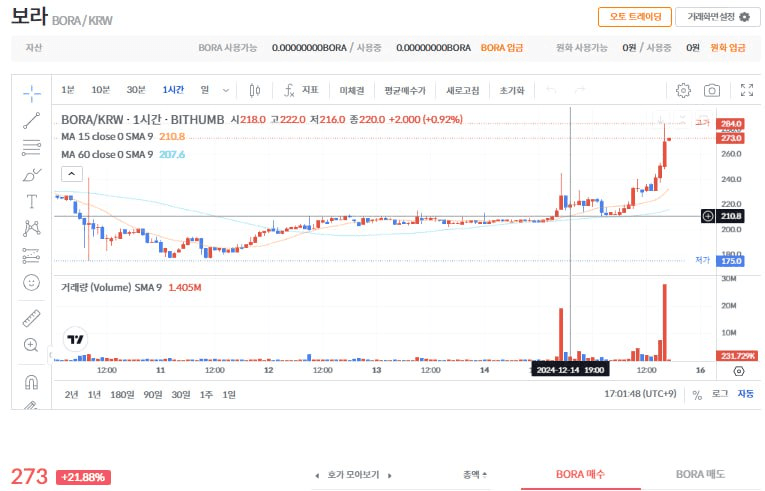Screen dimensions: 765x491
Task: Click right arrow beside 호가 모아보기
Action: click(389, 475)
